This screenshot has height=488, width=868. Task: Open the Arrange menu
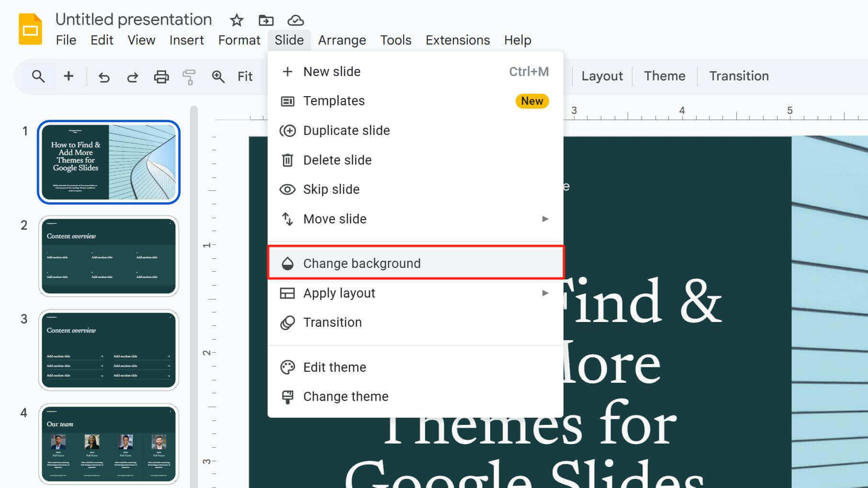coord(342,40)
